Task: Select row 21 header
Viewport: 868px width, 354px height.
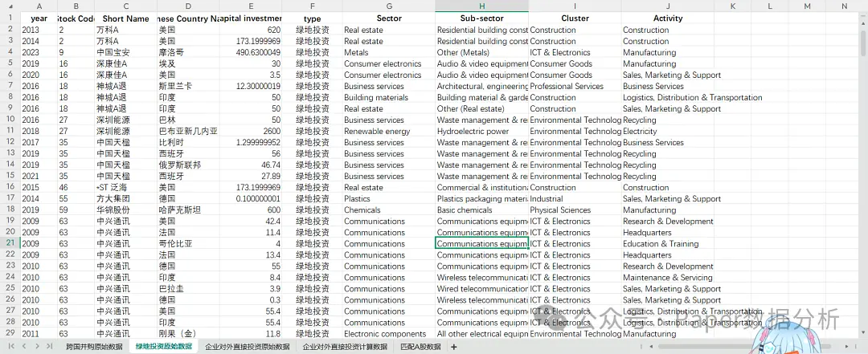Action: point(10,243)
